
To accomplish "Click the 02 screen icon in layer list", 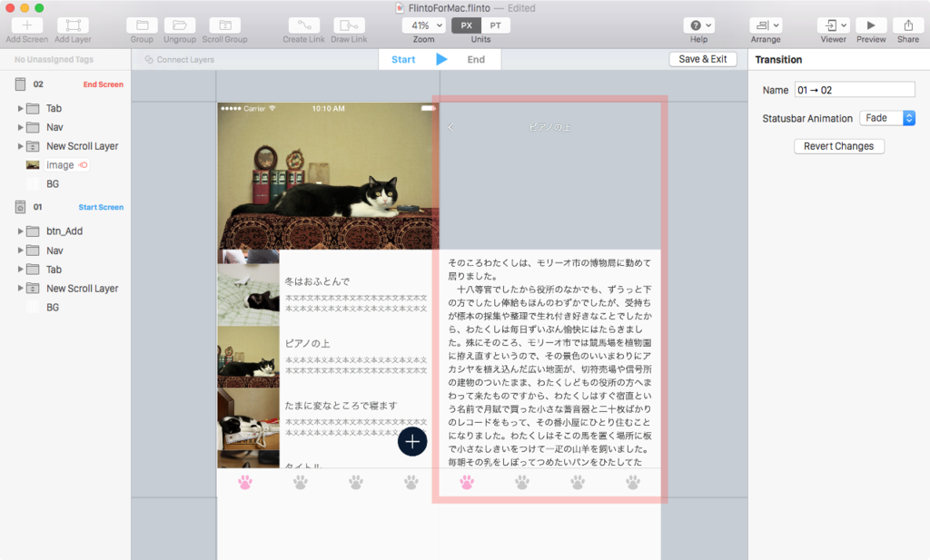I will point(20,84).
